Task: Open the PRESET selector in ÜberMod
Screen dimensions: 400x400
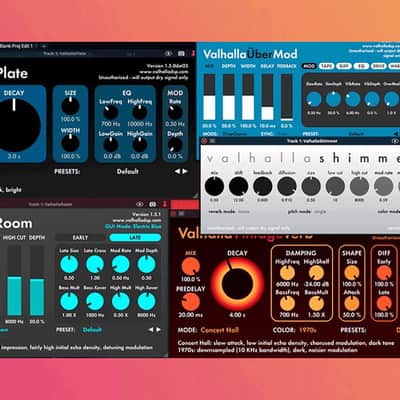Action: pyautogui.click(x=355, y=134)
